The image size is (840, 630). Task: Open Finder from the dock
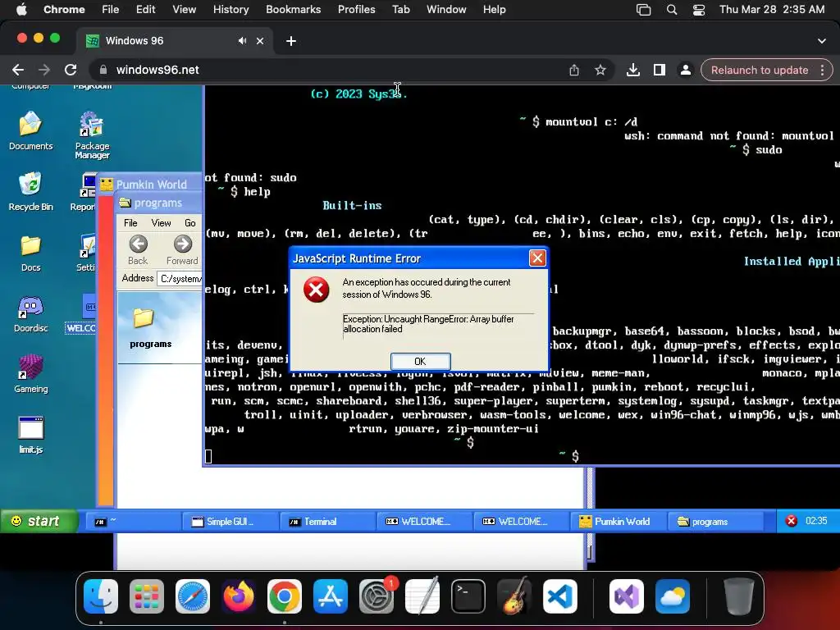tap(101, 596)
